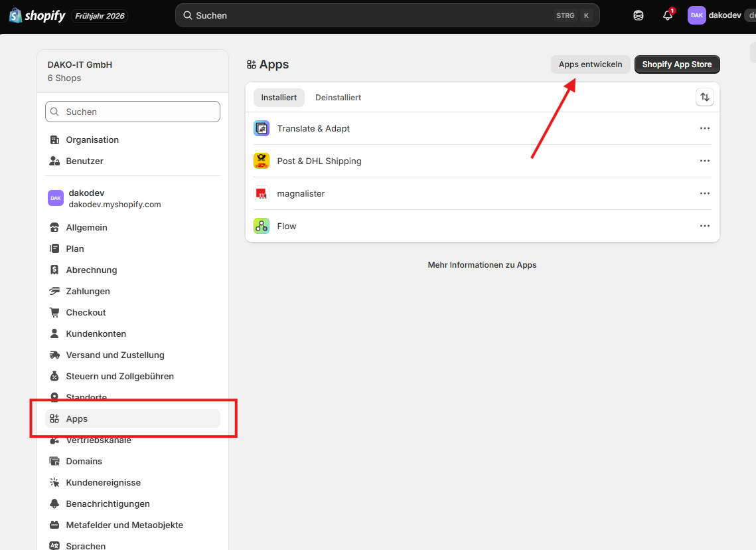Click the Allgemein store icon

point(54,227)
